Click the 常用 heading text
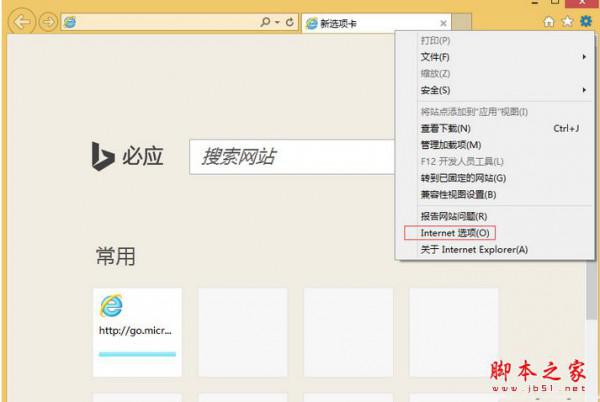Screen dimensions: 600x402 point(116,256)
